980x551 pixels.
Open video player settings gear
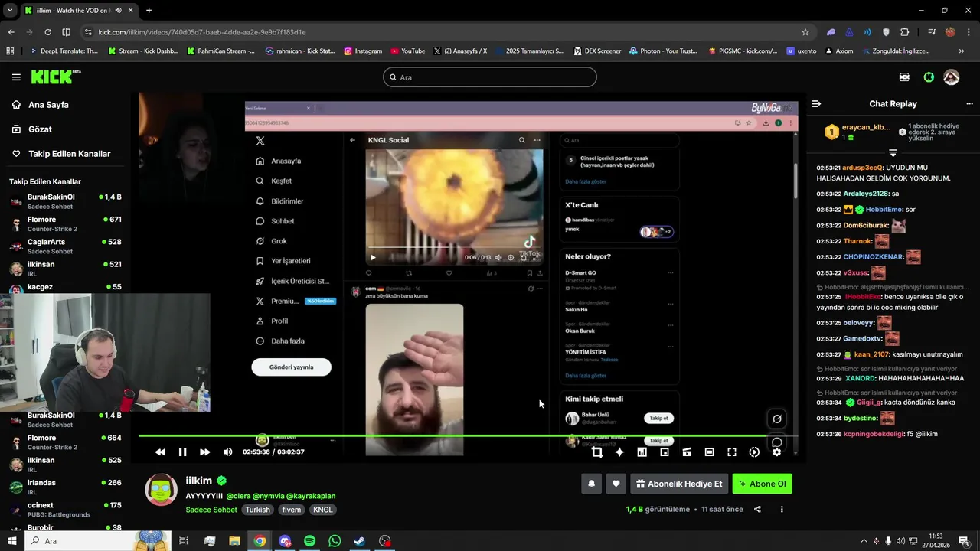tap(776, 452)
